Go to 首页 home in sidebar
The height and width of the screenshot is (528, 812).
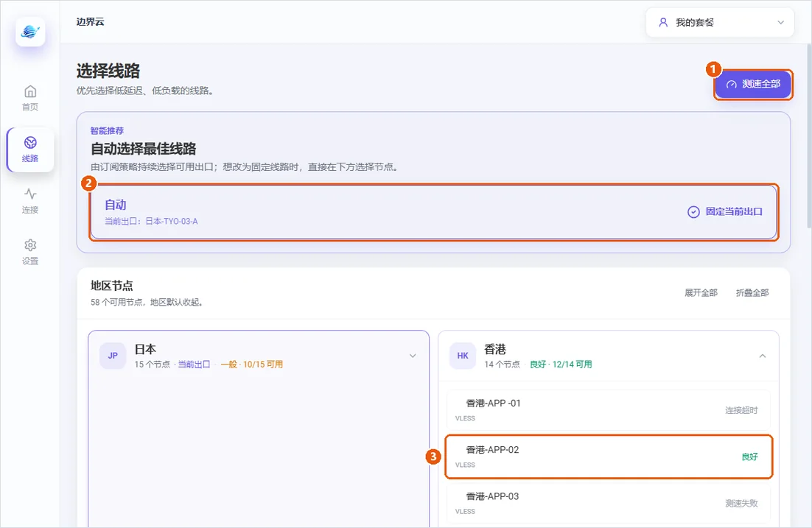(x=30, y=99)
